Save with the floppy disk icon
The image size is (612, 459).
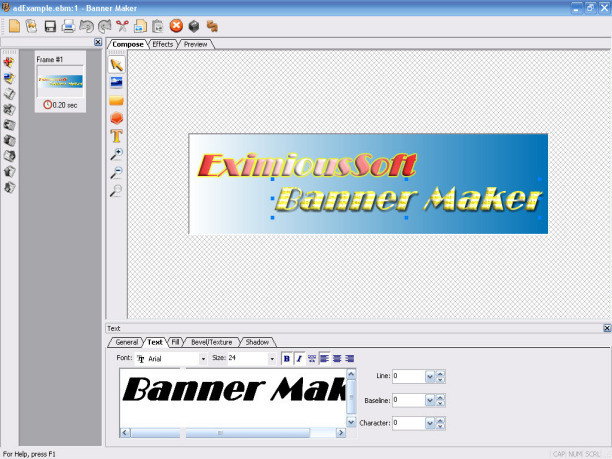point(50,26)
